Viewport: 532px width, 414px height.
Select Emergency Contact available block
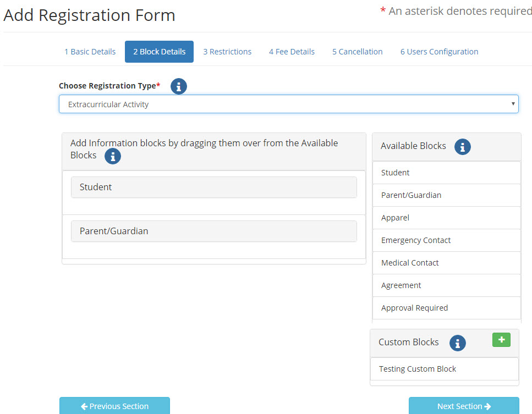pos(447,240)
